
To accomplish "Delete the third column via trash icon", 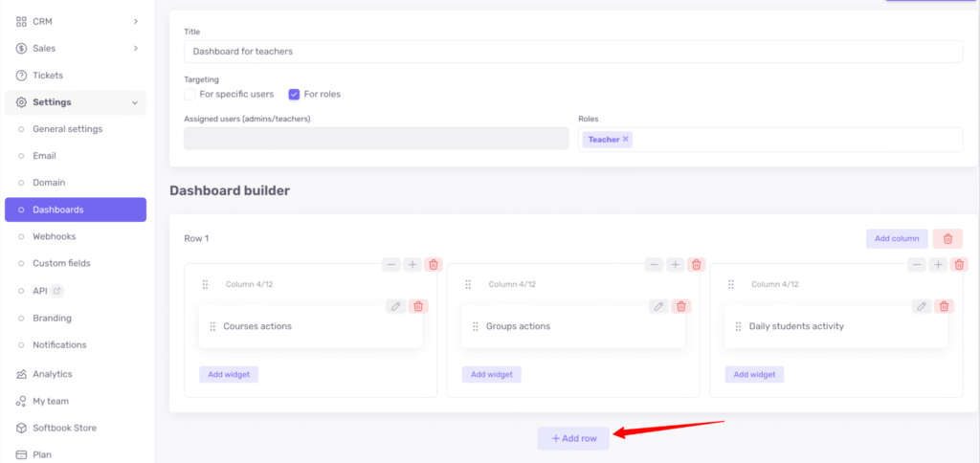I will click(x=960, y=265).
